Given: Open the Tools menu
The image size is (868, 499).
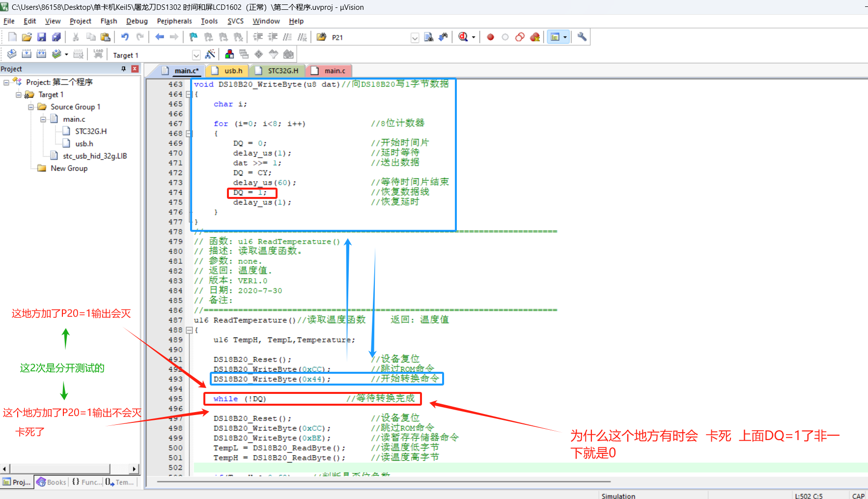Looking at the screenshot, I should click(x=209, y=21).
